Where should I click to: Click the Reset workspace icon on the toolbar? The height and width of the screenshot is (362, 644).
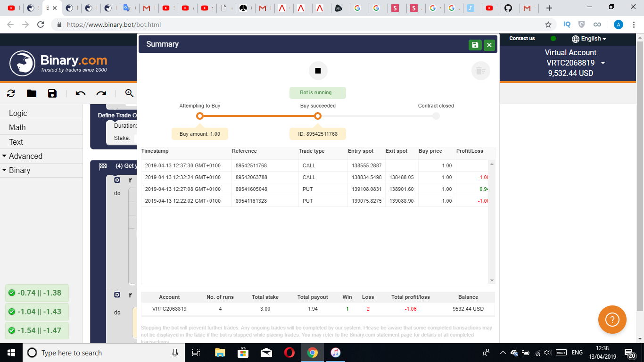click(10, 93)
